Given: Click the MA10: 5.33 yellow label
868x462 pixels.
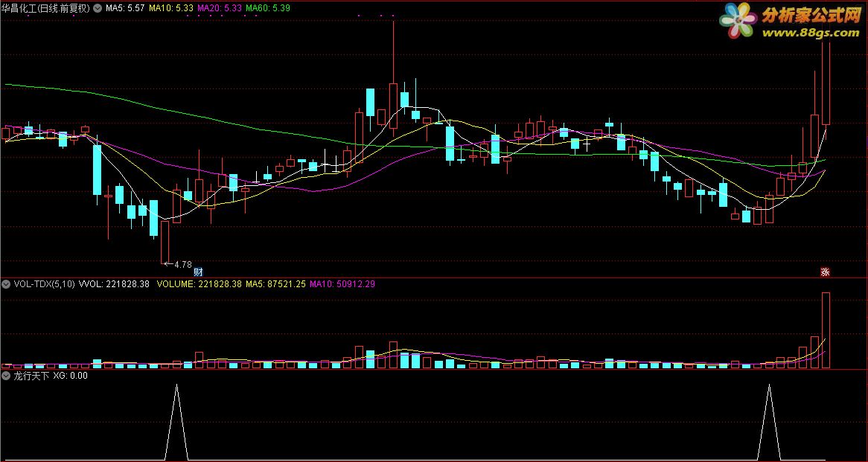Looking at the screenshot, I should click(x=172, y=8).
